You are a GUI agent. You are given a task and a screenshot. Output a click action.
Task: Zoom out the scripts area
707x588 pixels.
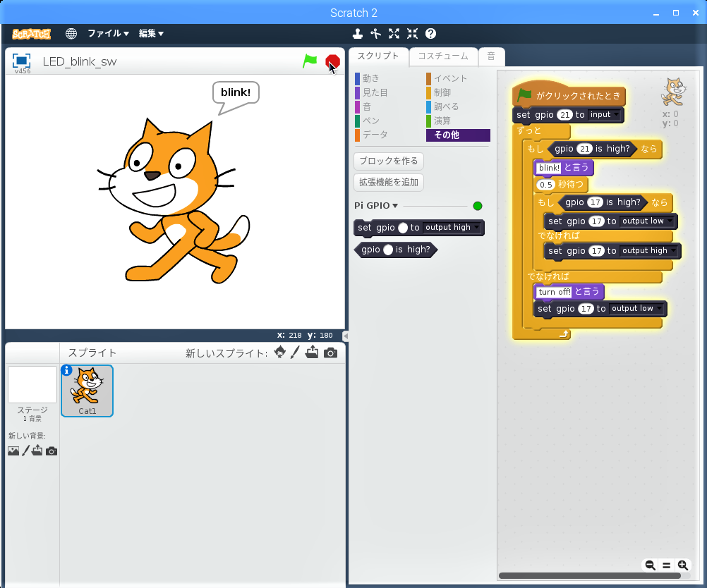650,565
